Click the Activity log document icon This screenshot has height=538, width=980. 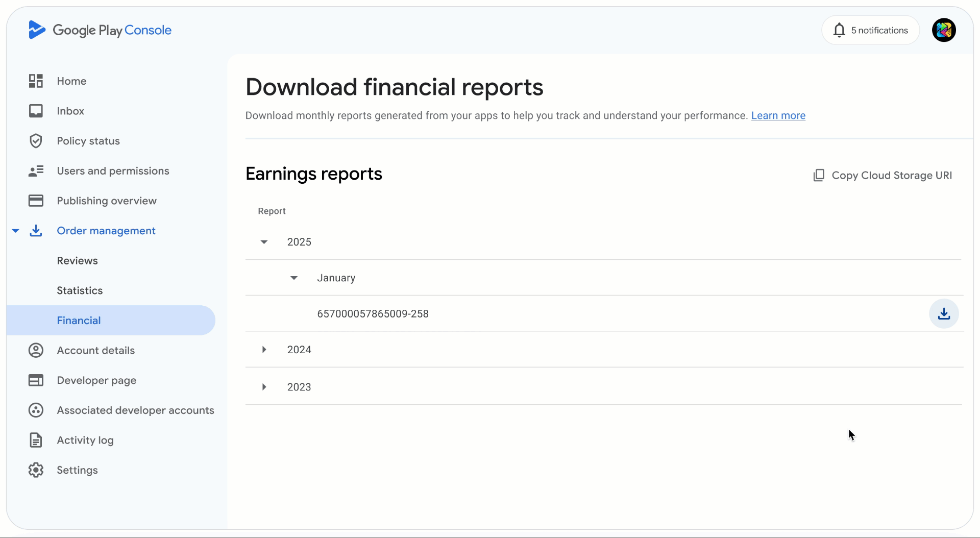click(36, 440)
